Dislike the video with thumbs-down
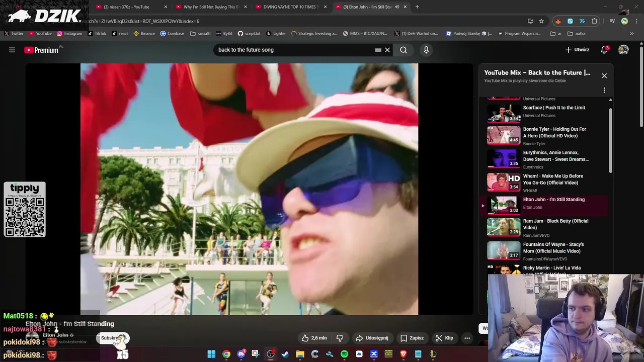Screen dimensions: 644x362 pyautogui.click(x=340, y=338)
